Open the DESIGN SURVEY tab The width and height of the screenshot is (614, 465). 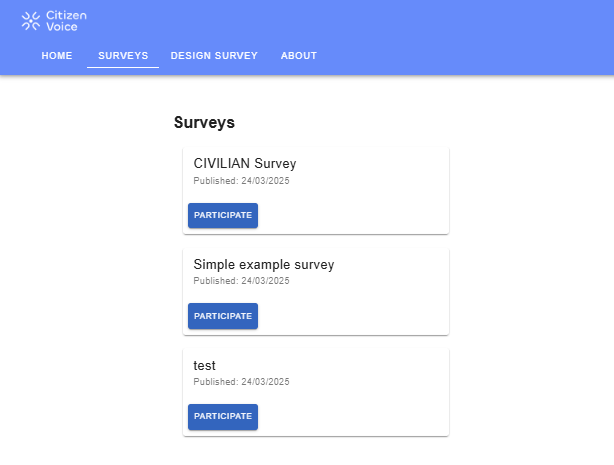214,56
